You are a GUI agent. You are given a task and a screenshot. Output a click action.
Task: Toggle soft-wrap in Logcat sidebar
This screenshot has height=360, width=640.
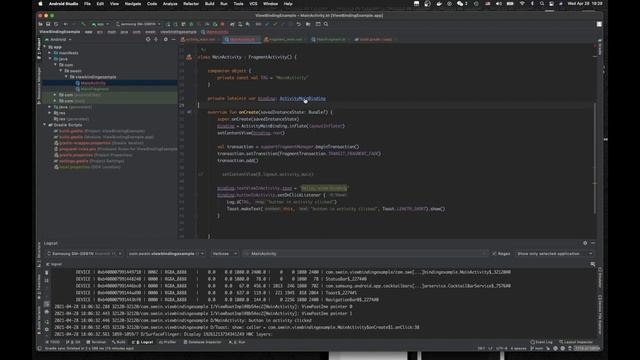coord(47,304)
